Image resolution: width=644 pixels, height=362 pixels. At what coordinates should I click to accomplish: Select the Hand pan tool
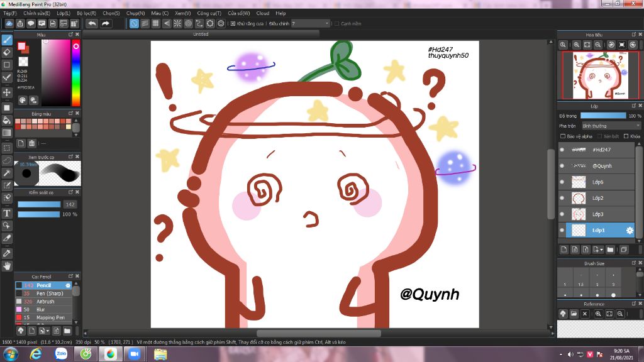pos(7,266)
